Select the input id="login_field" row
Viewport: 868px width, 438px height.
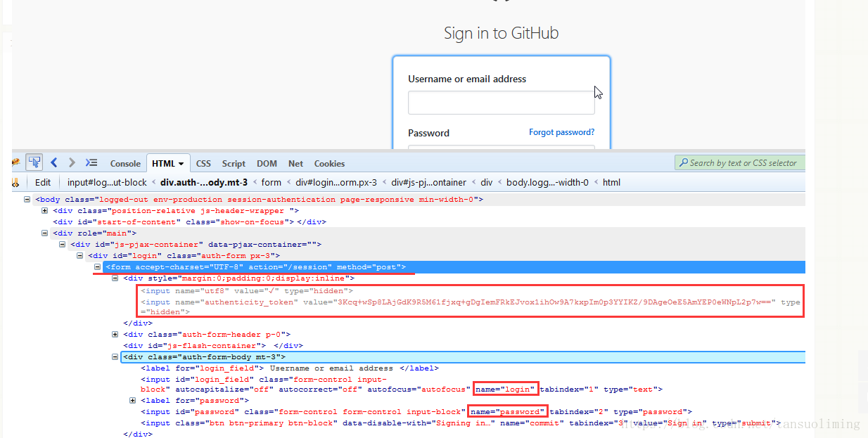click(x=402, y=384)
